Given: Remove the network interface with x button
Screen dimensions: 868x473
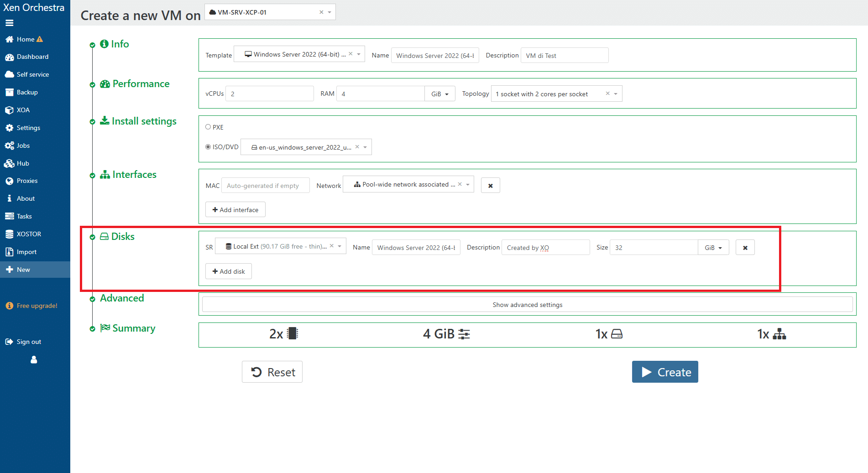Looking at the screenshot, I should coord(491,186).
